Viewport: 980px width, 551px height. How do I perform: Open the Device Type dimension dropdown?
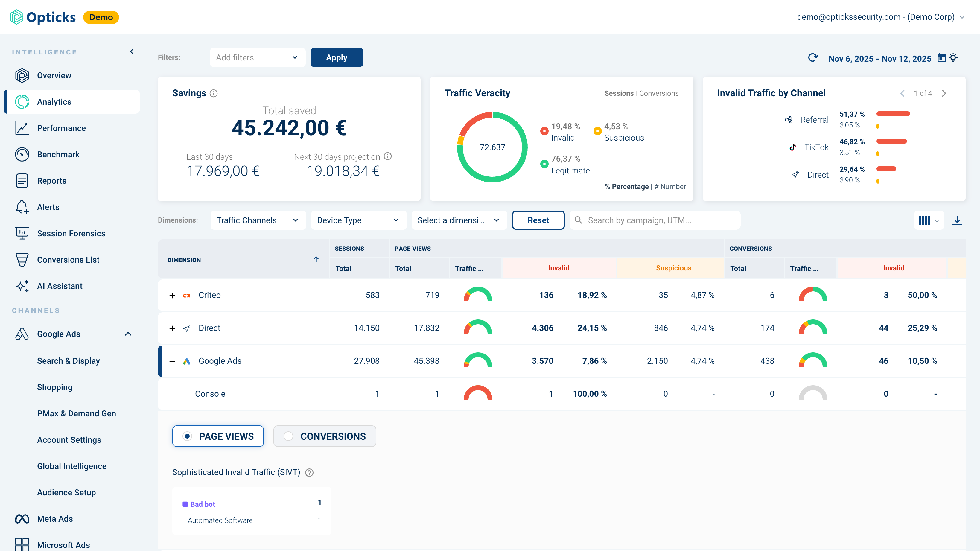[x=358, y=220]
